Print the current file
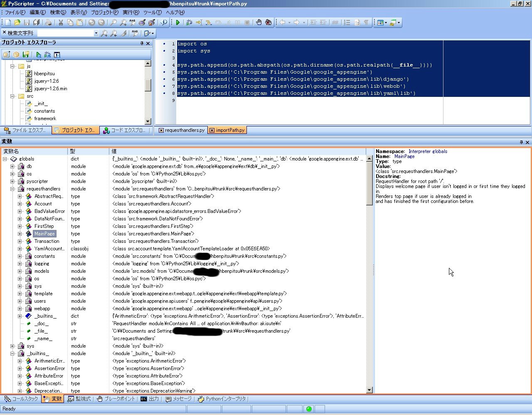The image size is (532, 415). [48, 22]
